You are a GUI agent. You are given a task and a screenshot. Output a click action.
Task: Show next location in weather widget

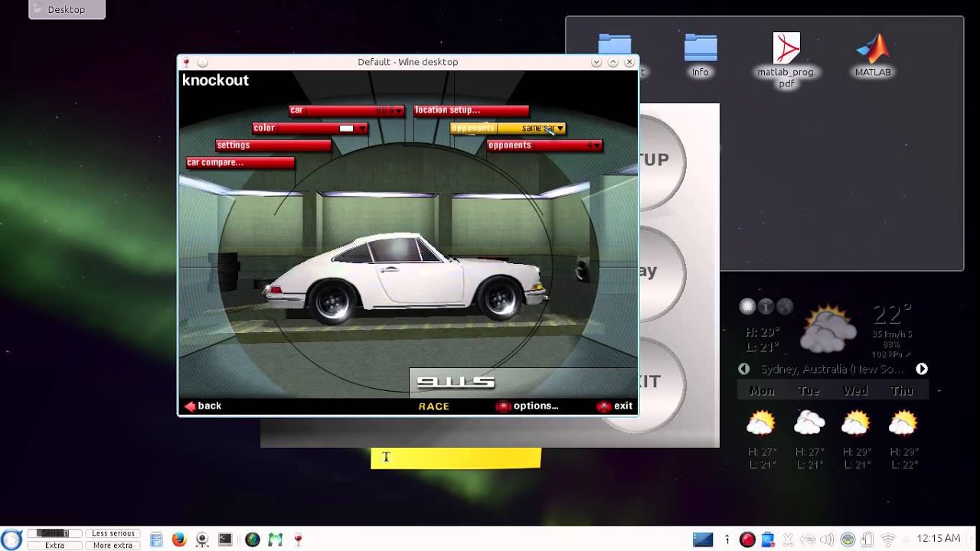pos(922,369)
